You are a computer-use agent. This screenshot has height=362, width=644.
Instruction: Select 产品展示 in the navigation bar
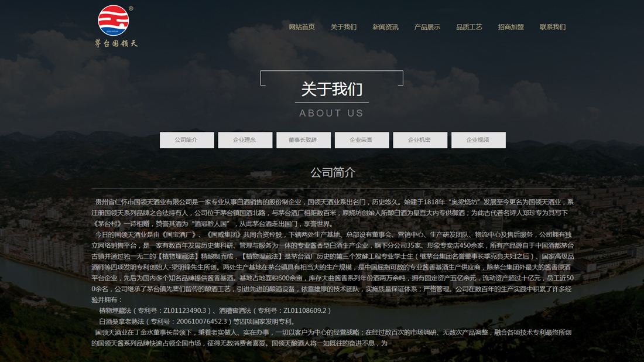click(427, 27)
